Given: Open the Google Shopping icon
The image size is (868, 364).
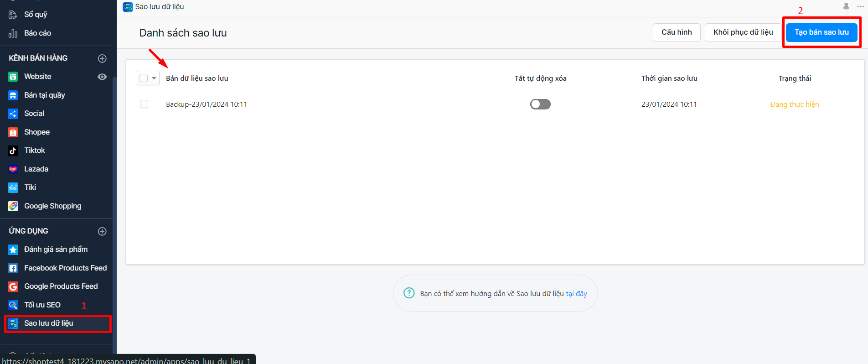Looking at the screenshot, I should coord(13,206).
